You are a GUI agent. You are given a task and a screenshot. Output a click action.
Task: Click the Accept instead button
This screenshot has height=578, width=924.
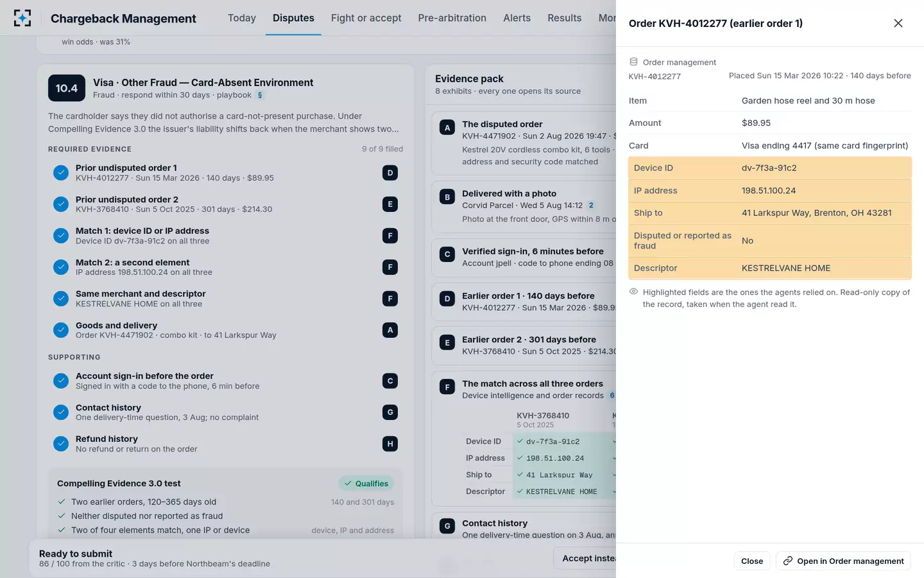(585, 558)
